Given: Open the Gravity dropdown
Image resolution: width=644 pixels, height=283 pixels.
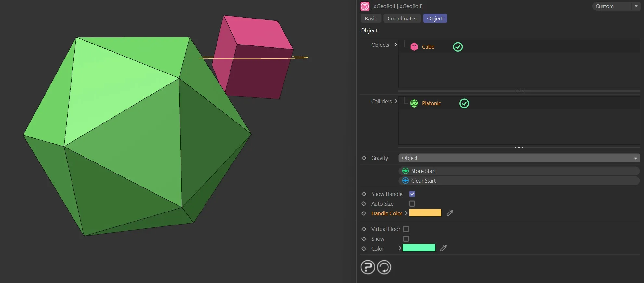Looking at the screenshot, I should tap(519, 158).
